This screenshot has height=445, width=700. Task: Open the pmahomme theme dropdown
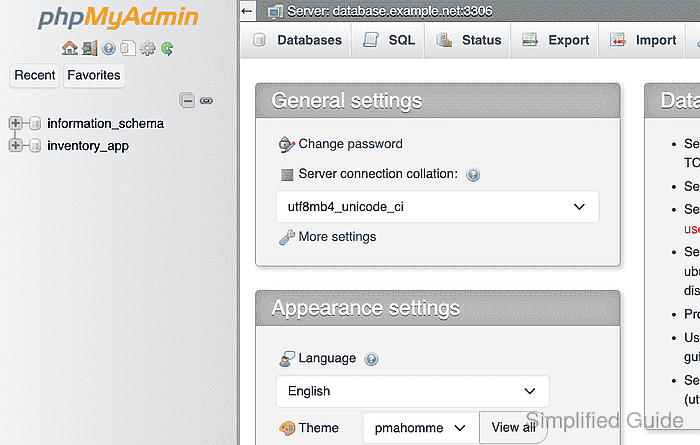pos(421,428)
